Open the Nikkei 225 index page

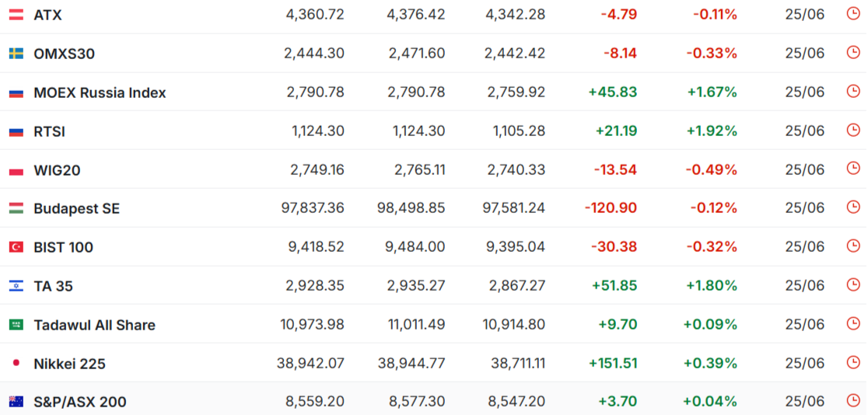[x=70, y=364]
